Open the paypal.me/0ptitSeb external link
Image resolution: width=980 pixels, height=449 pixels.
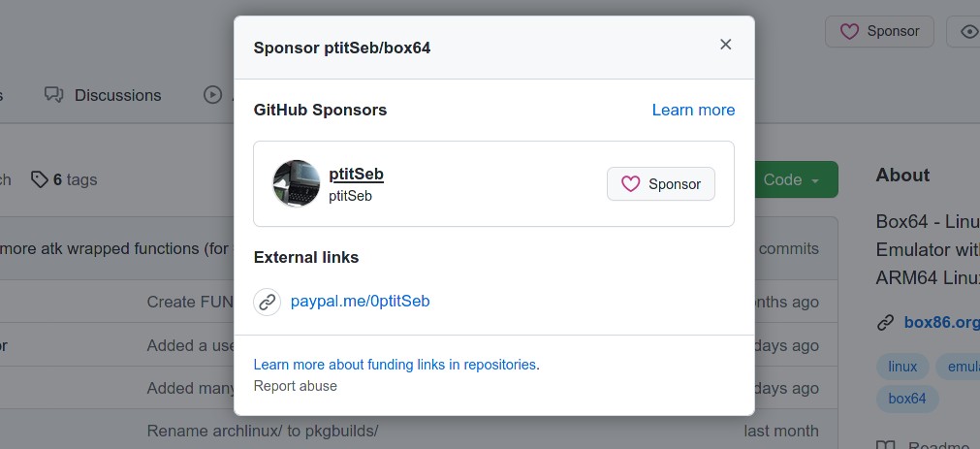click(360, 302)
